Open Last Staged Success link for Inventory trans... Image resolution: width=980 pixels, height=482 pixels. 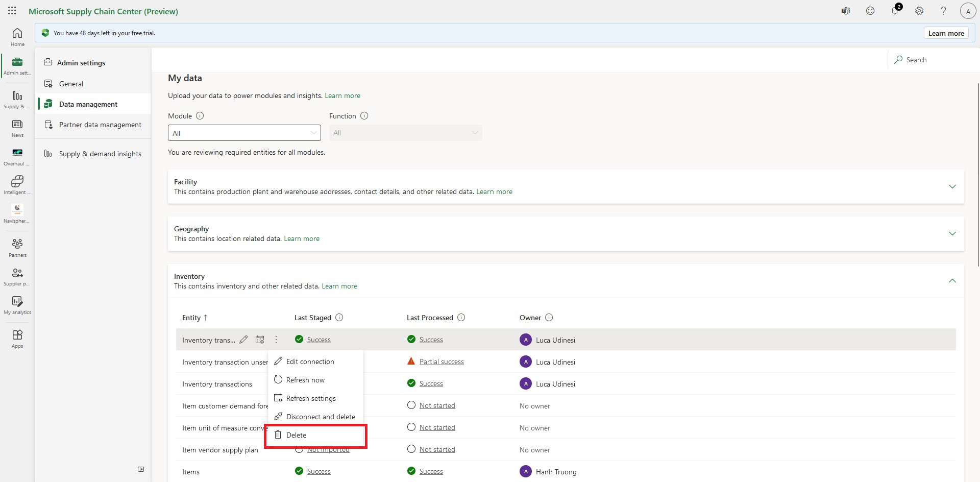pyautogui.click(x=318, y=340)
